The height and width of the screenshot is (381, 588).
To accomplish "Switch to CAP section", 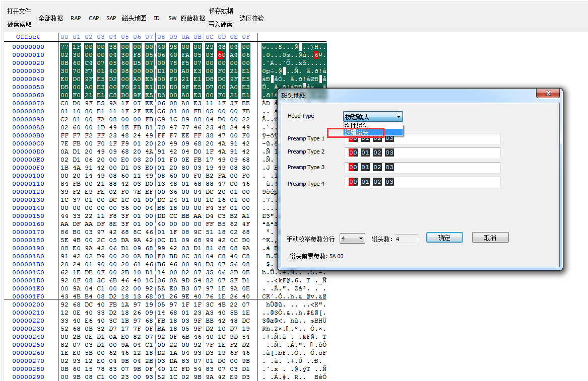I will (94, 18).
